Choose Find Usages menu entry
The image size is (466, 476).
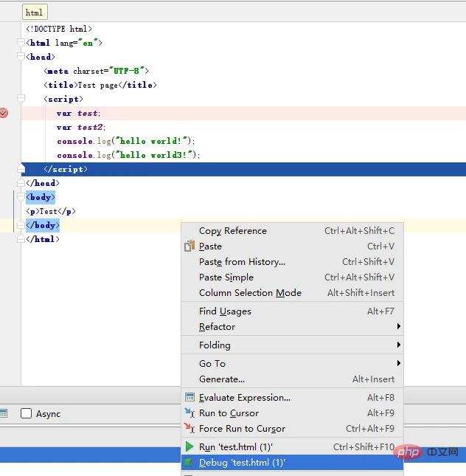(225, 311)
